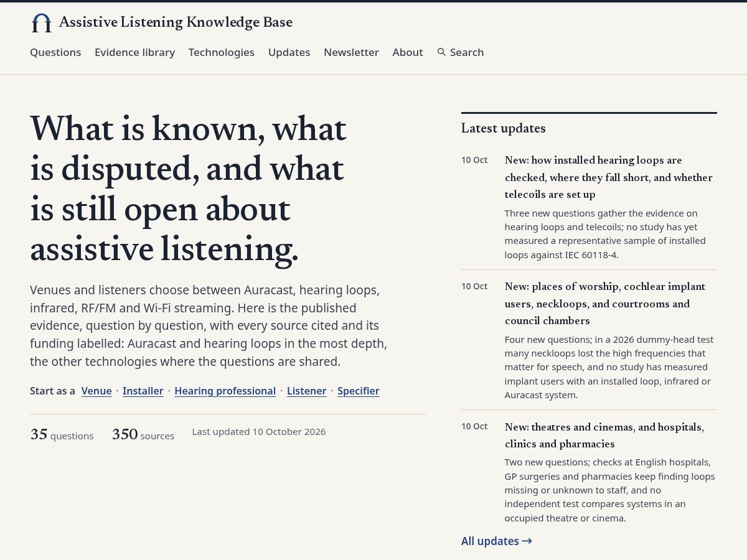This screenshot has height=560, width=747.
Task: Click summary starting 'Two new questions; checks'
Action: point(610,490)
